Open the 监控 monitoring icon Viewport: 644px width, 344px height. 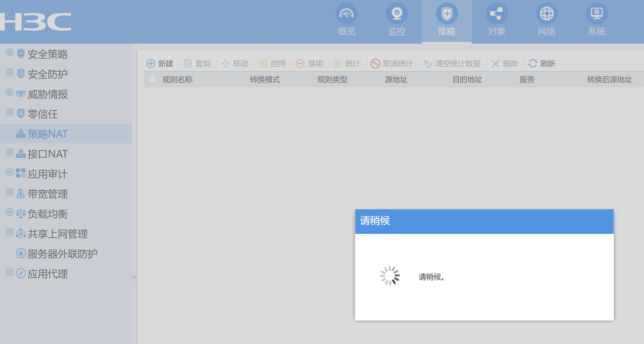pyautogui.click(x=397, y=14)
